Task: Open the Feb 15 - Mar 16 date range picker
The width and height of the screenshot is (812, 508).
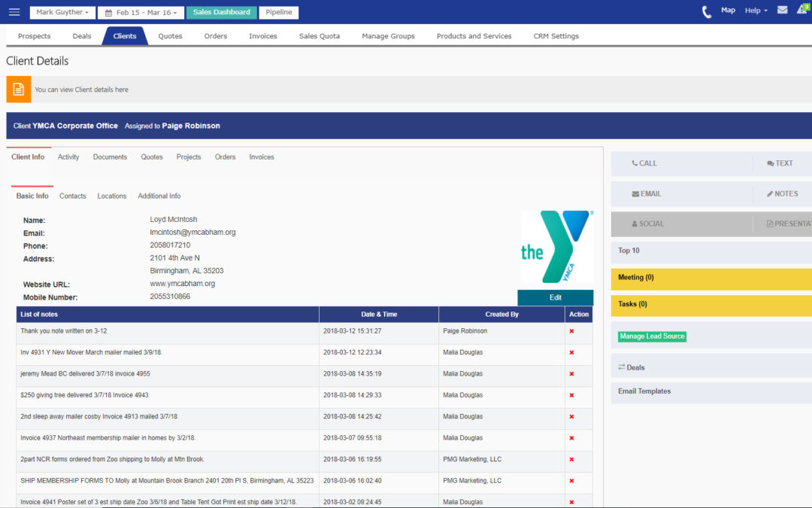Action: pyautogui.click(x=139, y=13)
